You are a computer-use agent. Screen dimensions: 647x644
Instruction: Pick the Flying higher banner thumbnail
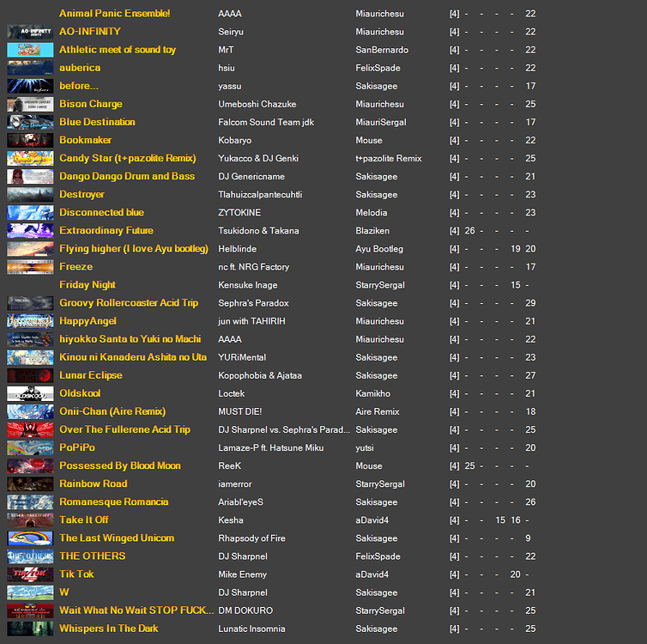(30, 249)
